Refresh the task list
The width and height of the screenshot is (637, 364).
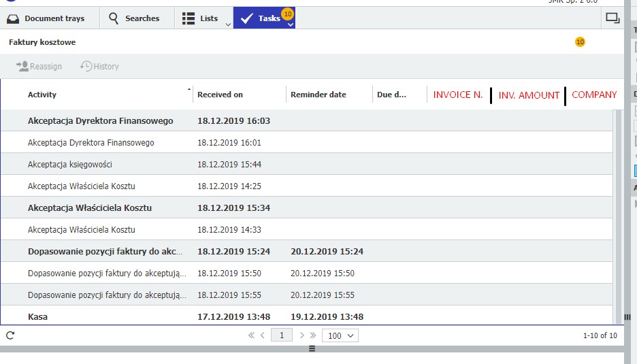pos(10,335)
